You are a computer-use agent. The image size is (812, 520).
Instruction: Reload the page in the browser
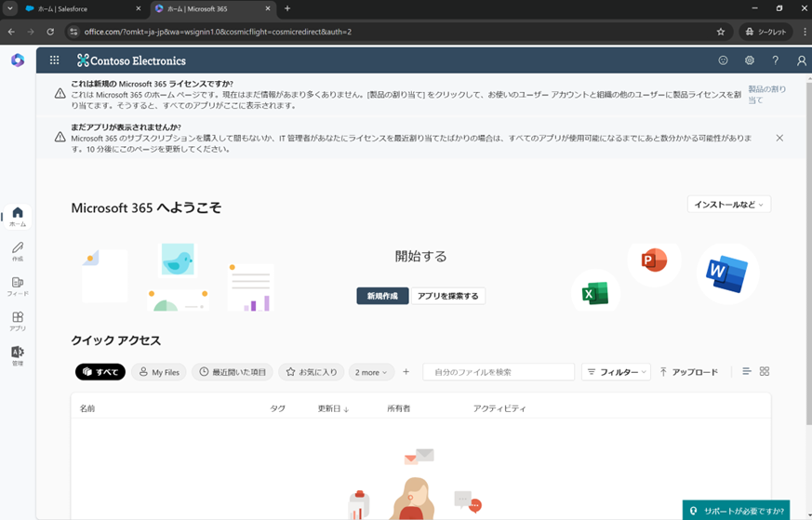pyautogui.click(x=50, y=32)
